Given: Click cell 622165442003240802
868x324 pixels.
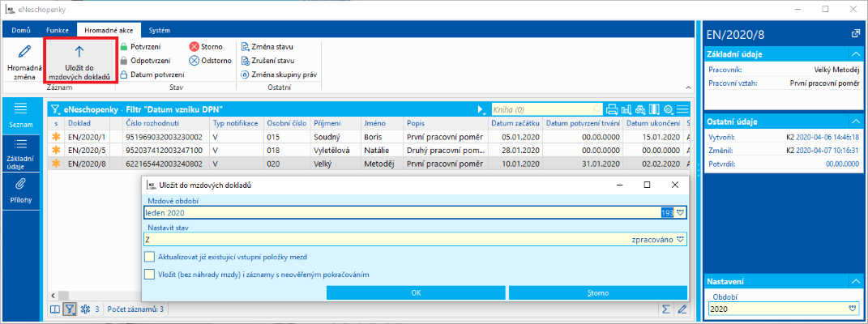Looking at the screenshot, I should click(x=167, y=164).
